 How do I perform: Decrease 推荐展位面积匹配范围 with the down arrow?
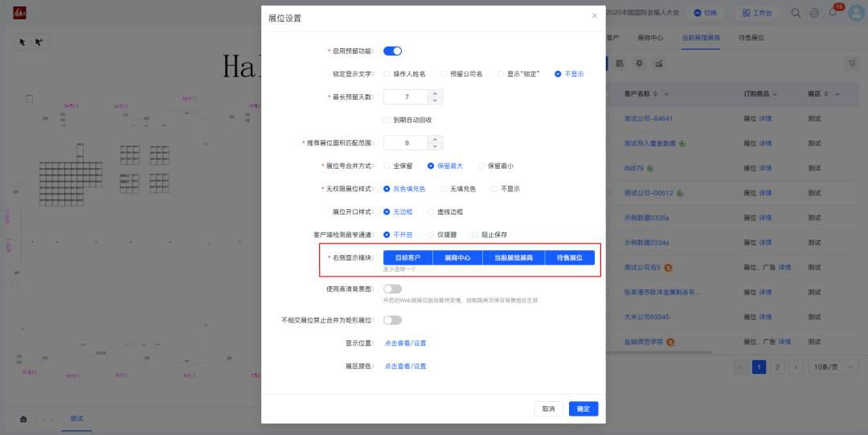coord(435,146)
